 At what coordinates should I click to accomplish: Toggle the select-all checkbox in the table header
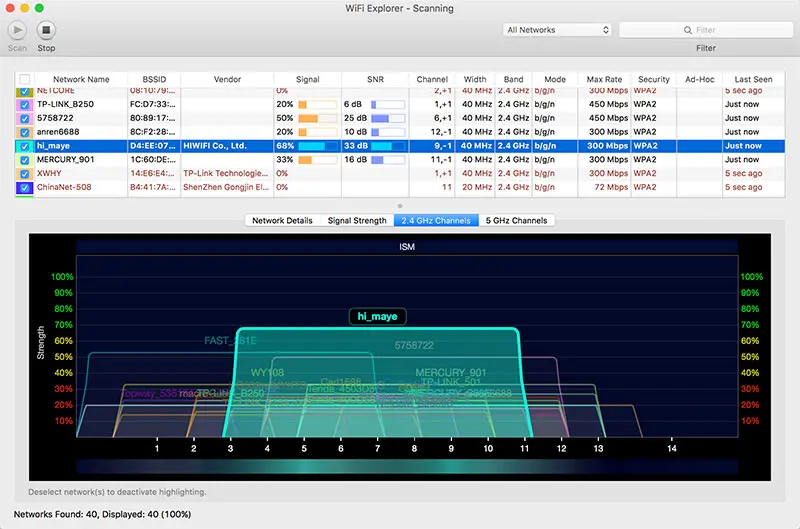tap(24, 79)
